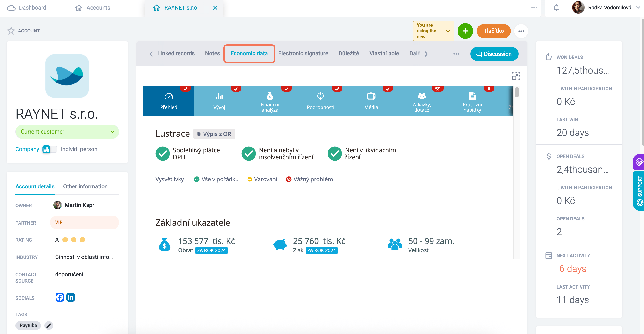Click contact source 'doporučení'
This screenshot has width=644, height=334.
coord(69,274)
